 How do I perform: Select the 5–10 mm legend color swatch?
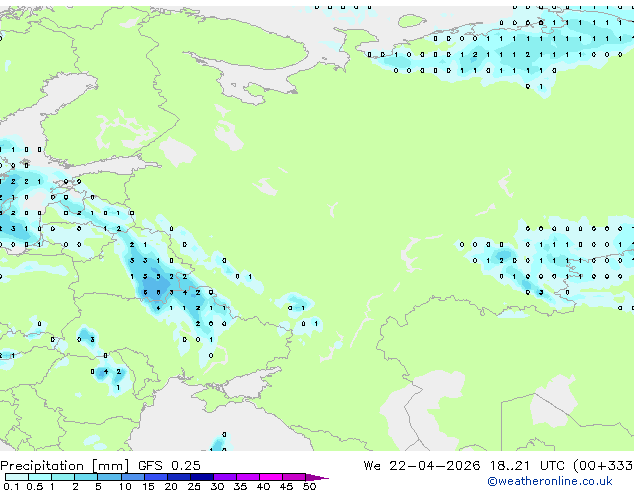[109, 477]
